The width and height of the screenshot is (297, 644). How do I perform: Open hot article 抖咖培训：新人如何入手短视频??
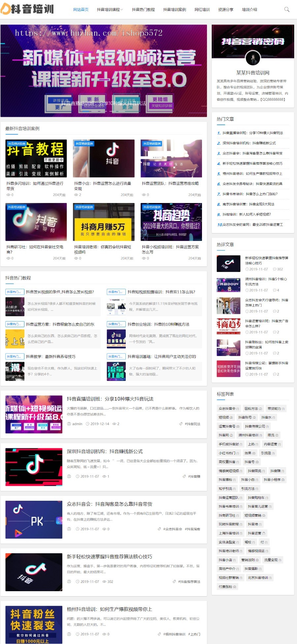247,215
